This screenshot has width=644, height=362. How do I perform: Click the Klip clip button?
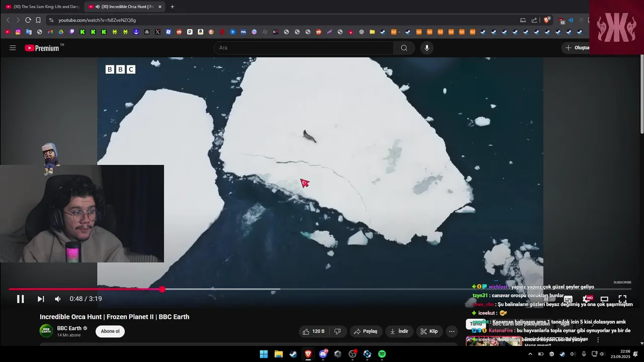pyautogui.click(x=429, y=331)
